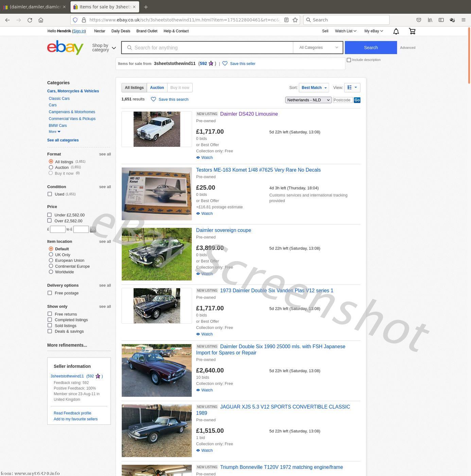Tick the Include description checkbox
The image size is (471, 476).
pos(349,60)
